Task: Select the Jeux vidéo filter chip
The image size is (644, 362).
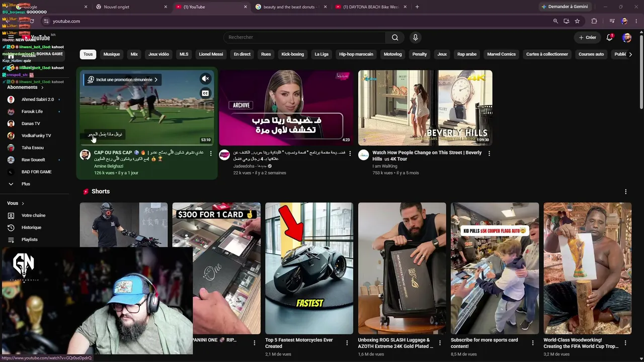Action: (x=158, y=54)
